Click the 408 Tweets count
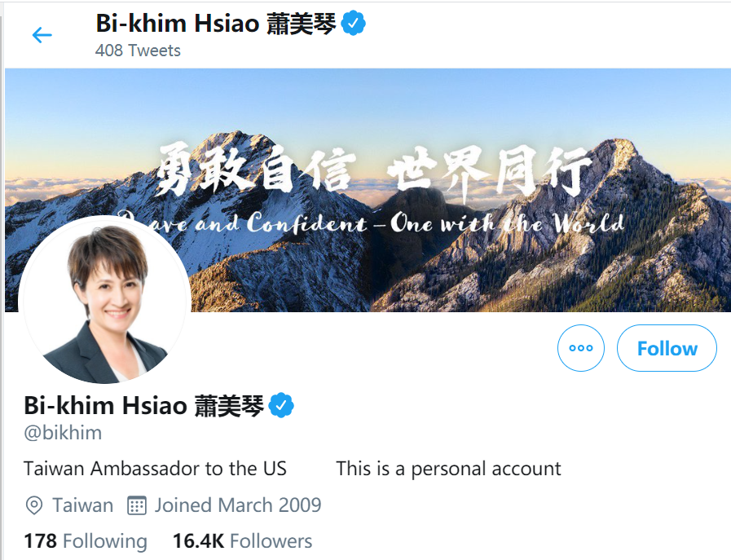Screen dimensions: 731x560 pyautogui.click(x=138, y=51)
